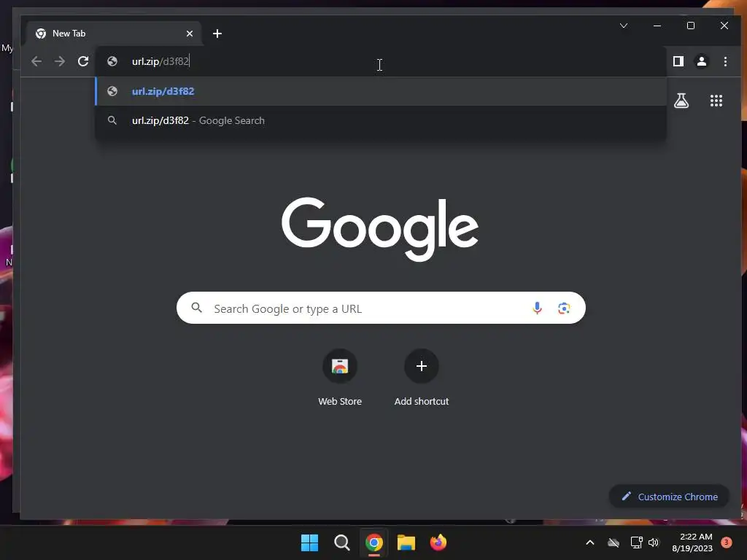Minimize the Chrome window

pos(657,26)
